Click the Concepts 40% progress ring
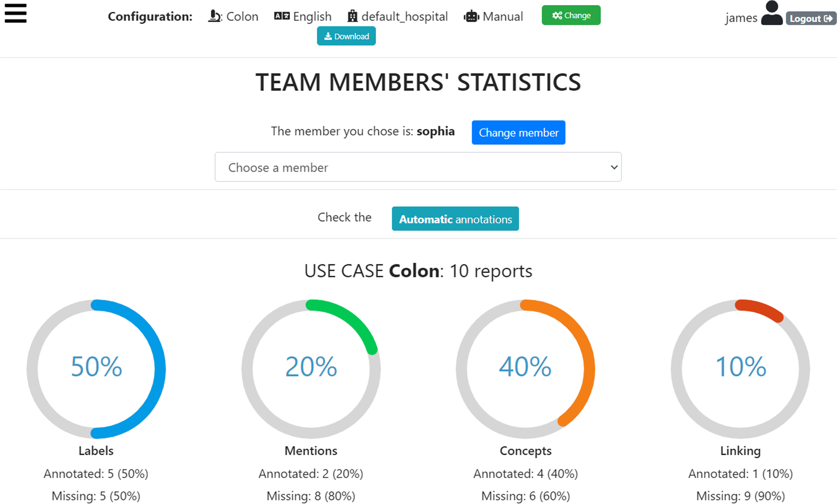The image size is (837, 504). 525,369
